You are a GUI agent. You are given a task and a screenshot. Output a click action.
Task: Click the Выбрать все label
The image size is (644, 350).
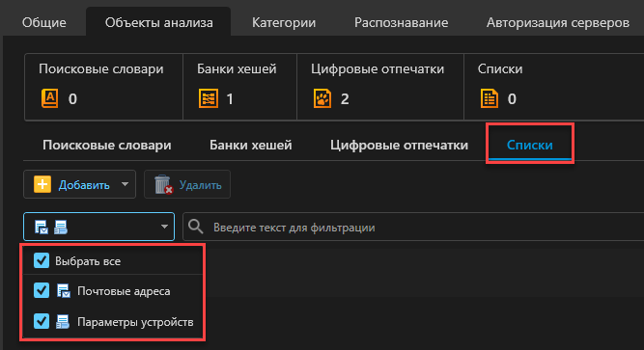88,261
